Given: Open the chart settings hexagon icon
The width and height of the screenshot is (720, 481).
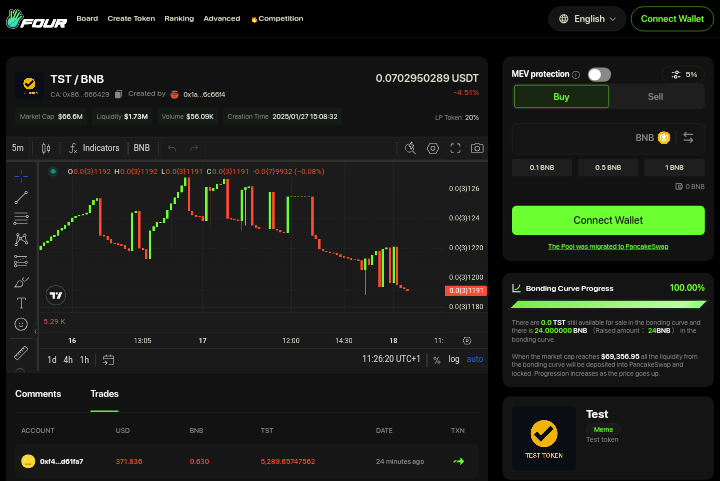Looking at the screenshot, I should (x=433, y=148).
